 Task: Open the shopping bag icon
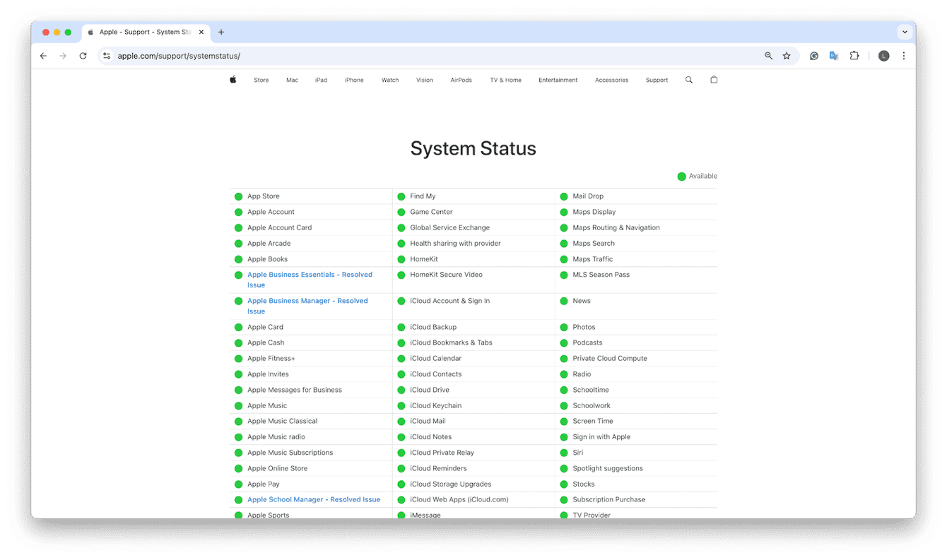point(714,80)
